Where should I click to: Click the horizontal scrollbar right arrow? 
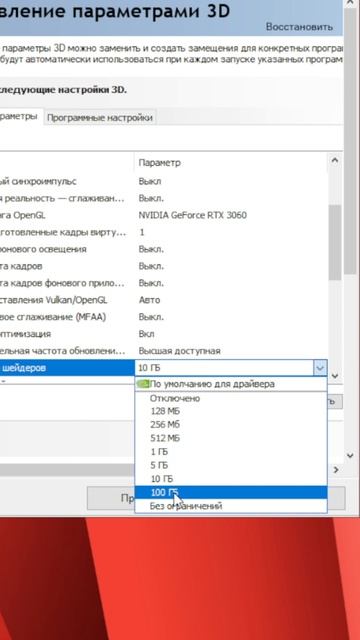[336, 470]
